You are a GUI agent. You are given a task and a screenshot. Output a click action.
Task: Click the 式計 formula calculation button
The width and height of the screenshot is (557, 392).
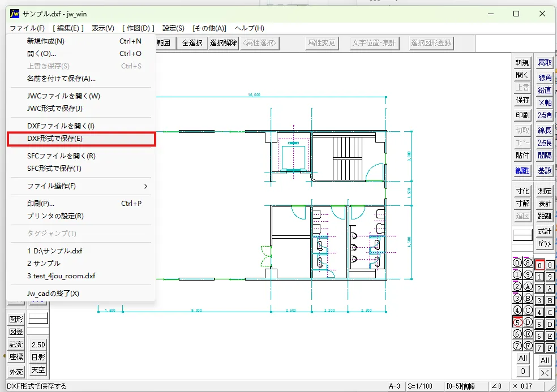click(545, 231)
